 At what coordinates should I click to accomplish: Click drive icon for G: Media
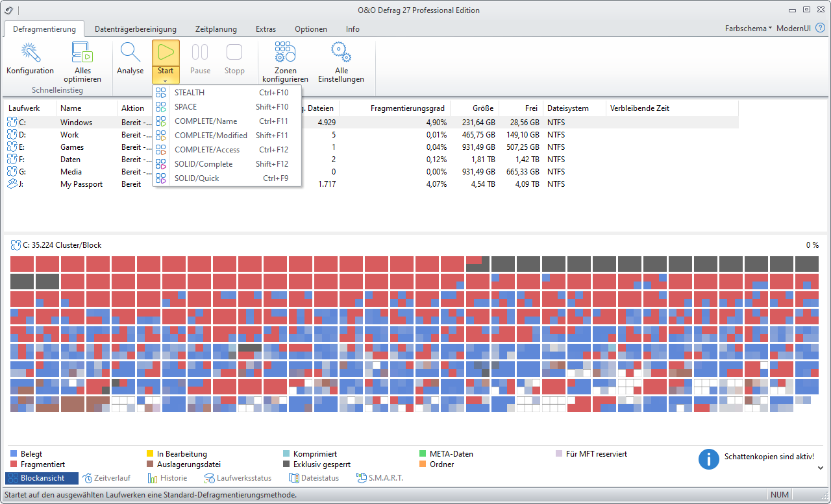[12, 171]
